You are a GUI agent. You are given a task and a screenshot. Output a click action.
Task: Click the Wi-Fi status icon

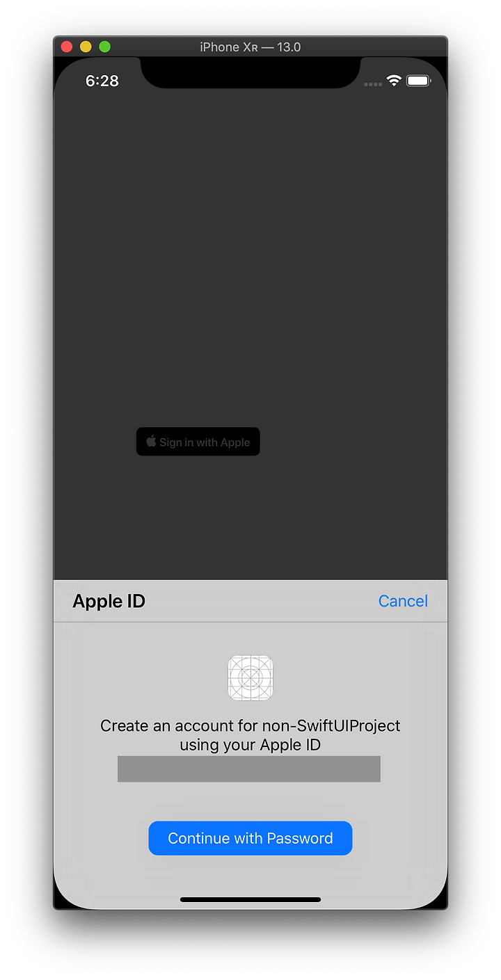394,81
